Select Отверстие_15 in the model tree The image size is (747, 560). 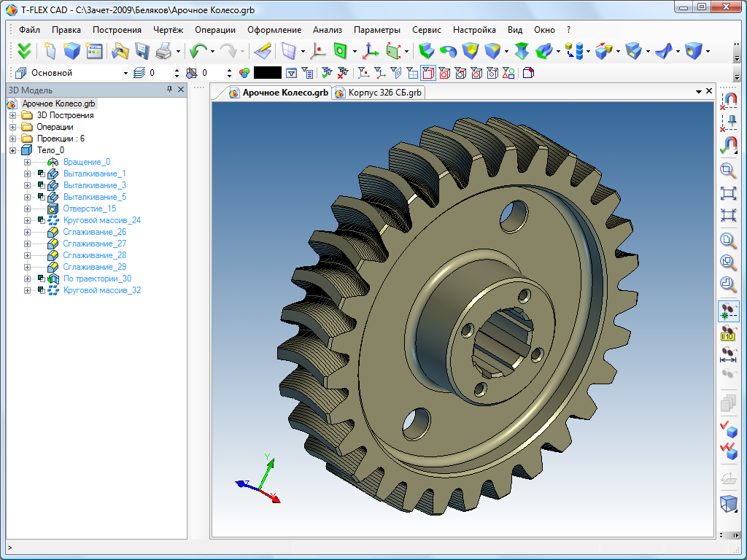pos(89,209)
